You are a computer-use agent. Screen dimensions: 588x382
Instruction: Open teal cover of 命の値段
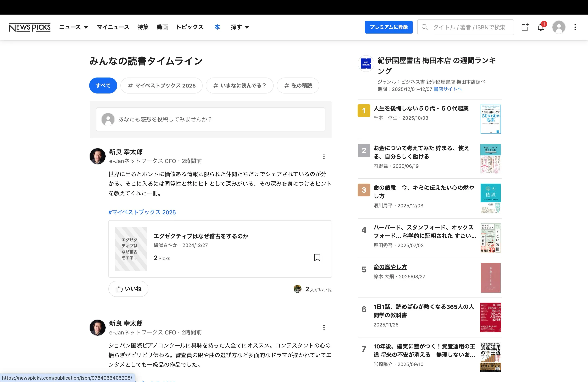[x=491, y=198]
